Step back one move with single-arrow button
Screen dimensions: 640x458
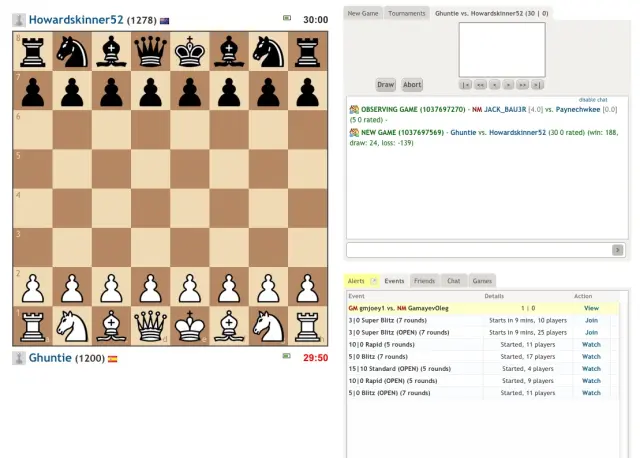[x=494, y=85]
